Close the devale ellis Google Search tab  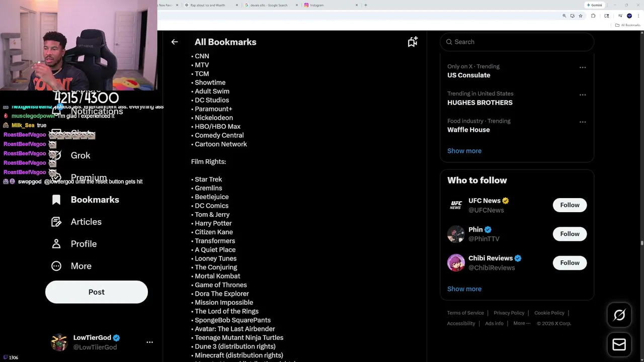point(297,5)
